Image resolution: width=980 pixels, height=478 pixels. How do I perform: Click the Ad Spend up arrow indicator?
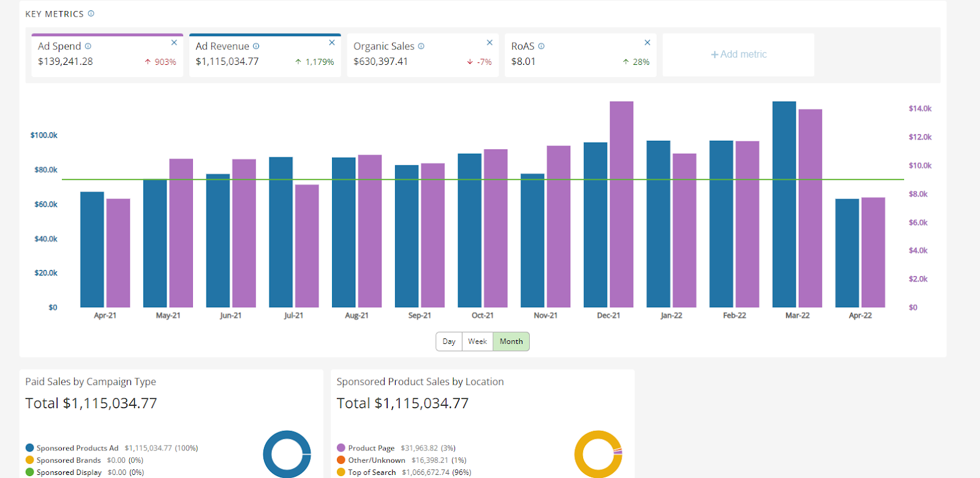pos(148,62)
